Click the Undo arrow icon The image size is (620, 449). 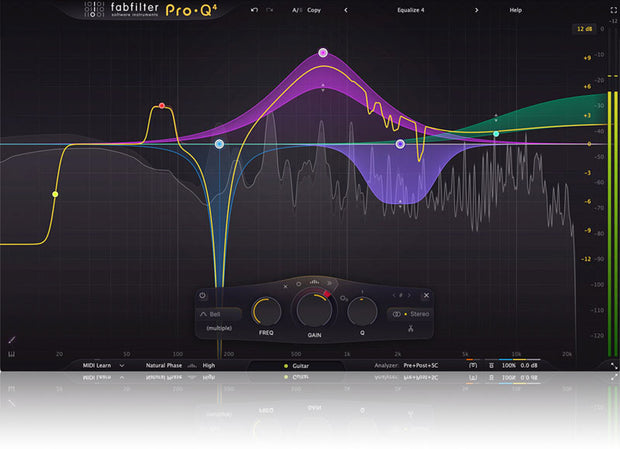pos(254,10)
